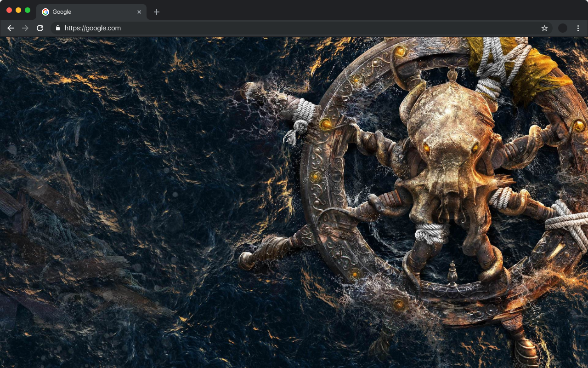Viewport: 588px width, 368px height.
Task: Click the forward navigation arrow
Action: tap(25, 28)
